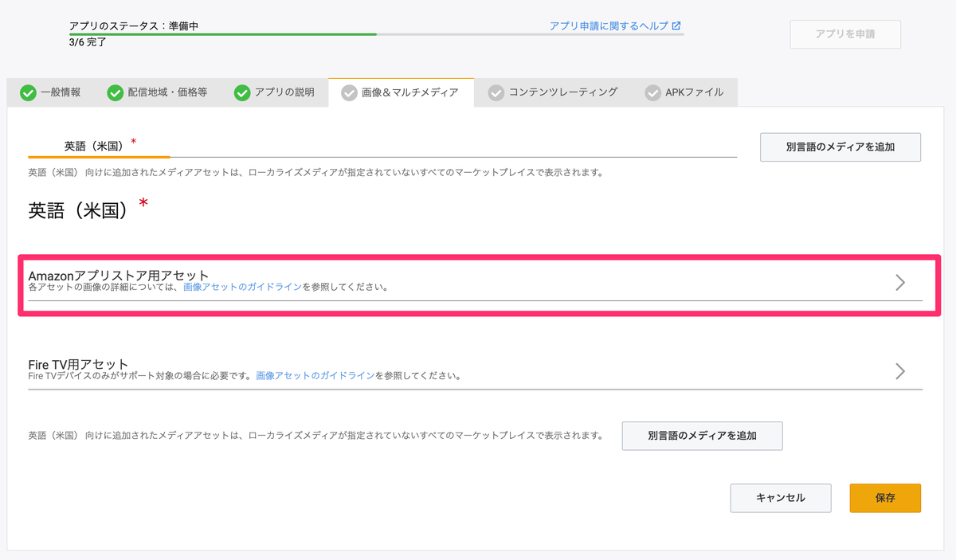
Task: Click the red asterisk next to 英語（米国）heading
Action: click(x=143, y=202)
